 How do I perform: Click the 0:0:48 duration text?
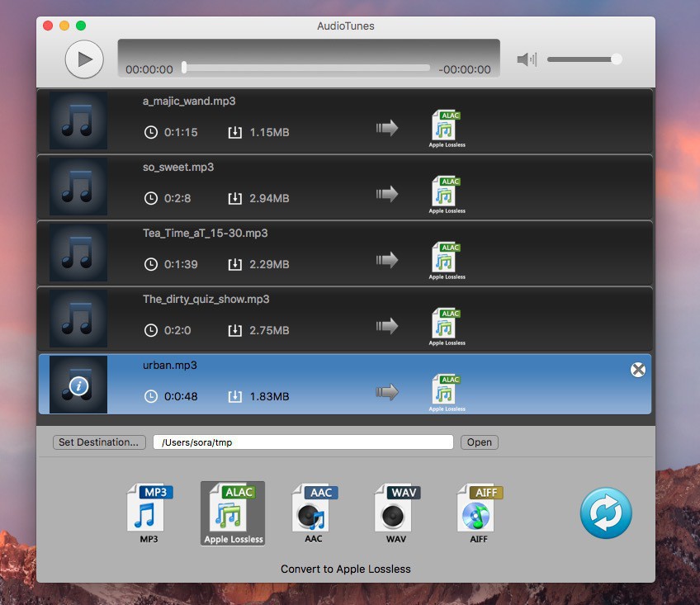181,396
